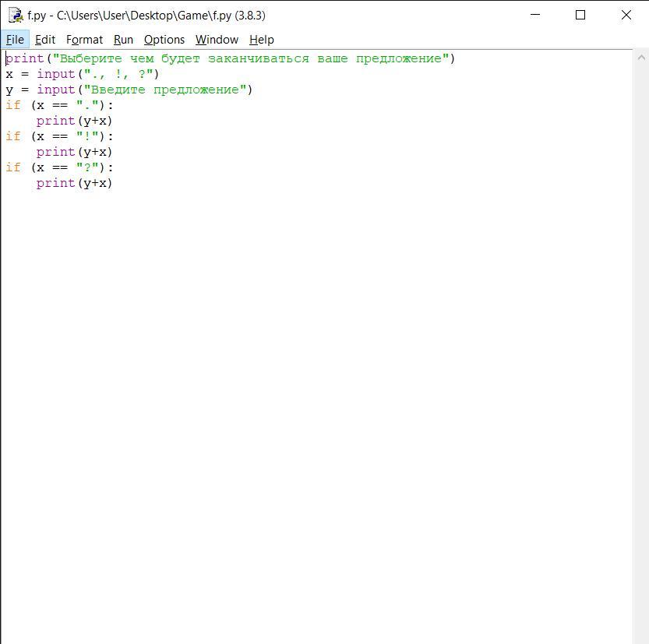Image resolution: width=649 pixels, height=644 pixels.
Task: Open the File menu
Action: [x=15, y=40]
